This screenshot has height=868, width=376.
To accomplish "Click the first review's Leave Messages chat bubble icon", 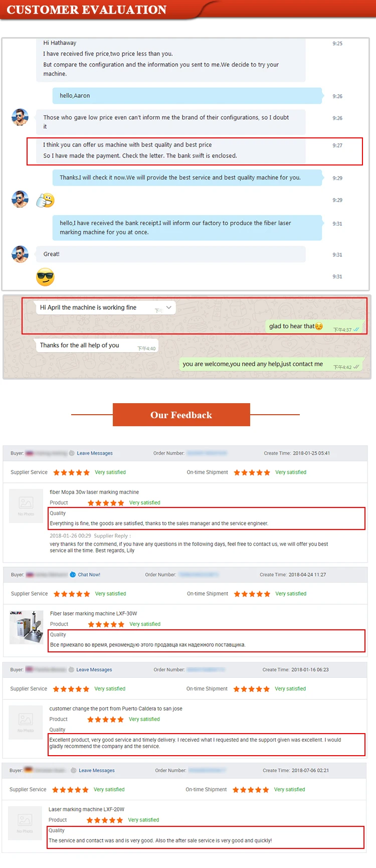I will pyautogui.click(x=72, y=453).
